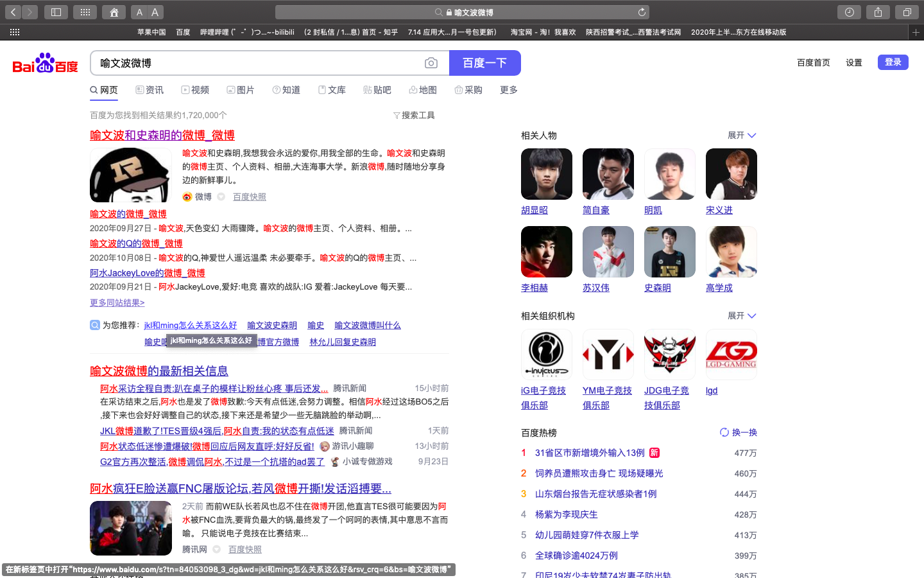Image resolution: width=924 pixels, height=578 pixels.
Task: Open result 喻文波和史森明的微博_微博
Action: point(162,136)
